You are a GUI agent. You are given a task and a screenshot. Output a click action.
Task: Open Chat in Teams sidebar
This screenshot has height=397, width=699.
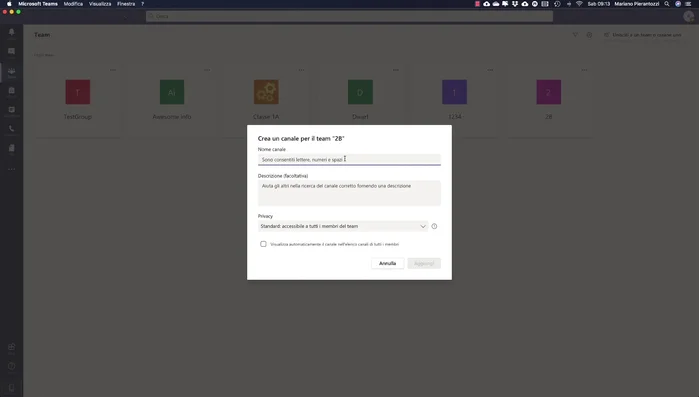[12, 52]
